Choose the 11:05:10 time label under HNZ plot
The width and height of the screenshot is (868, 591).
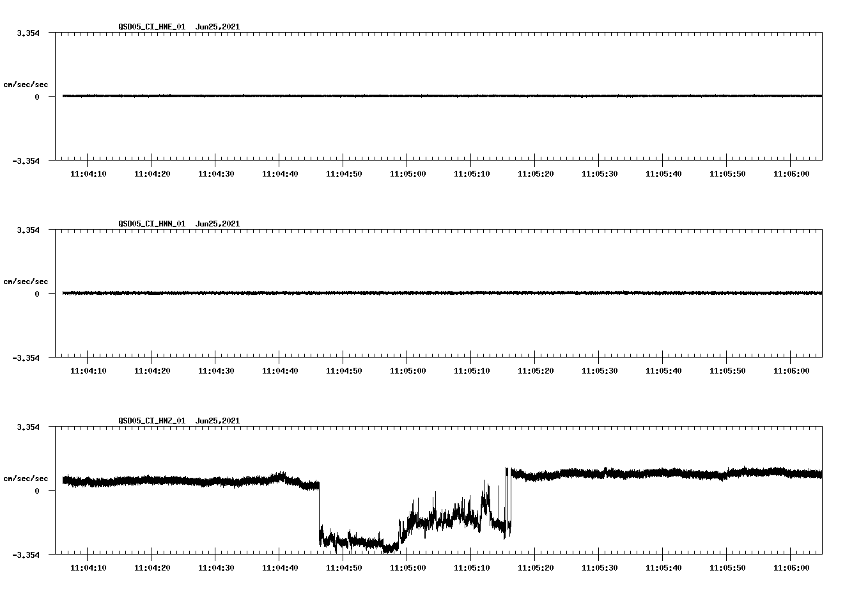pyautogui.click(x=472, y=568)
